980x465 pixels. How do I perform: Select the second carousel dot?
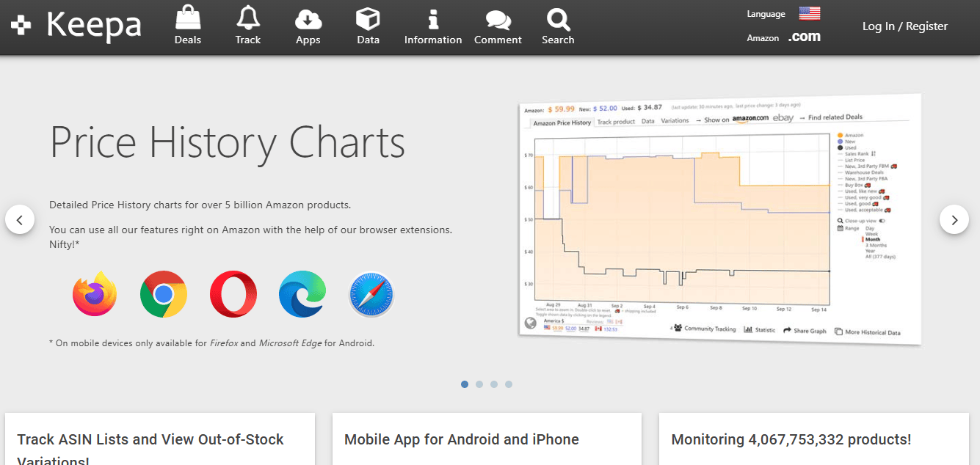pos(479,384)
